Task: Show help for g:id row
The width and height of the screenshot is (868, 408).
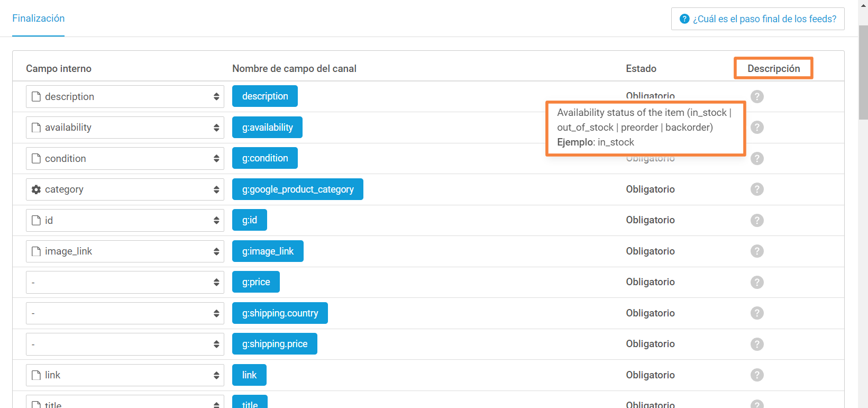Action: 757,220
